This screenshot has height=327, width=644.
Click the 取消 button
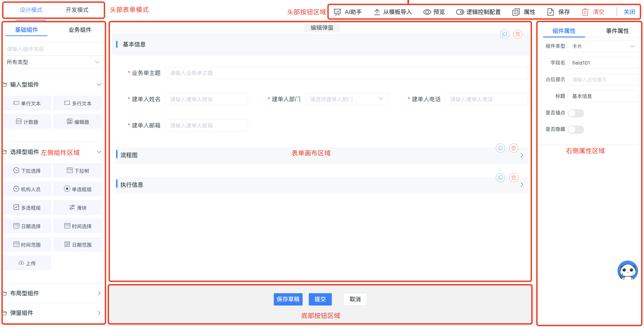[x=355, y=299]
